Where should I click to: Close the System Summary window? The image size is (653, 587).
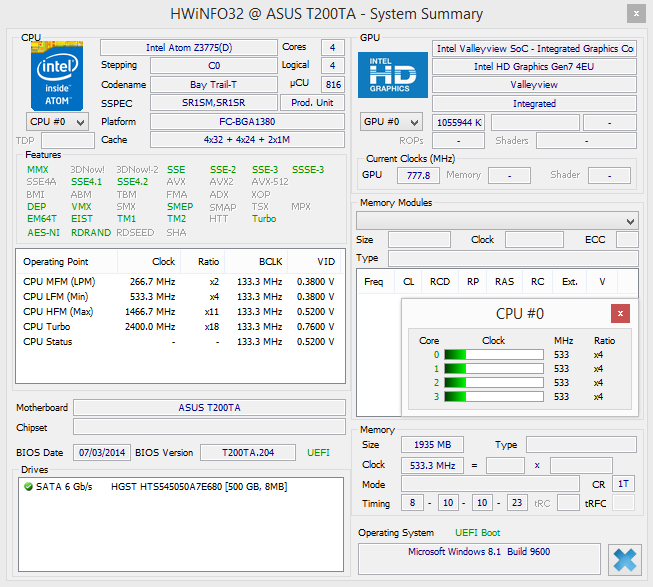636,14
